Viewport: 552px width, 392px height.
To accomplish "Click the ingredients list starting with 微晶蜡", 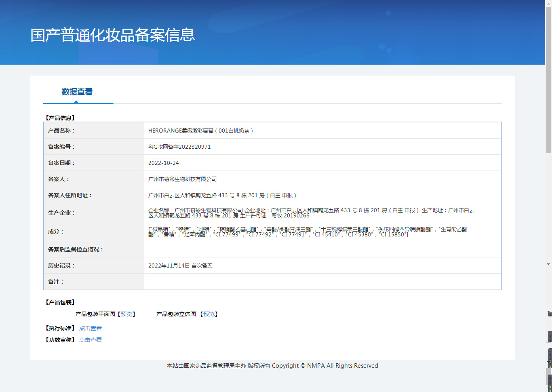I will coord(308,232).
